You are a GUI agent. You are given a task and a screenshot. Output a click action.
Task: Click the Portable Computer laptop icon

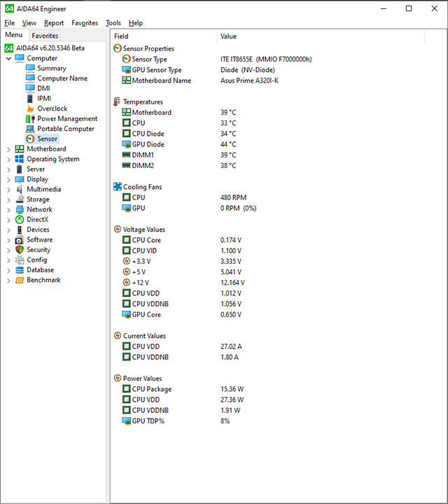30,129
